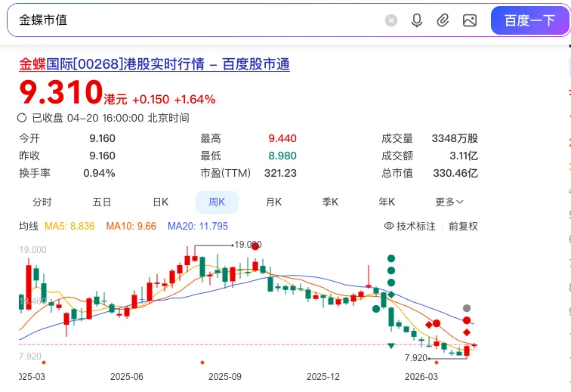
Task: Click orange dot under 2025-09 candles
Action: click(202, 363)
